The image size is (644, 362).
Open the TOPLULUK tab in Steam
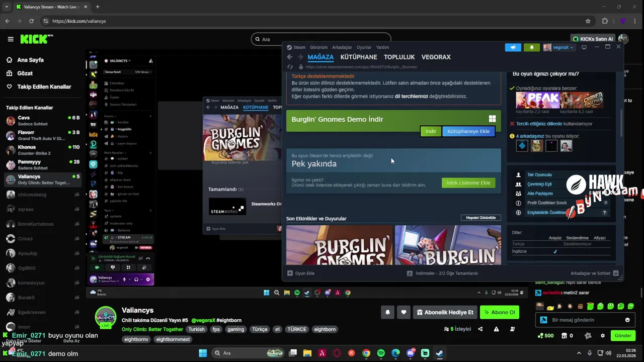point(399,57)
